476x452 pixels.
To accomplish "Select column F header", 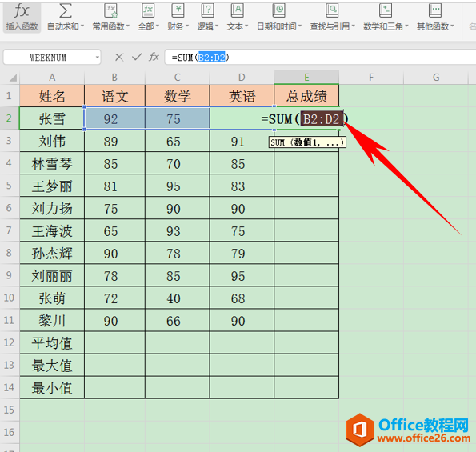I will pyautogui.click(x=371, y=78).
